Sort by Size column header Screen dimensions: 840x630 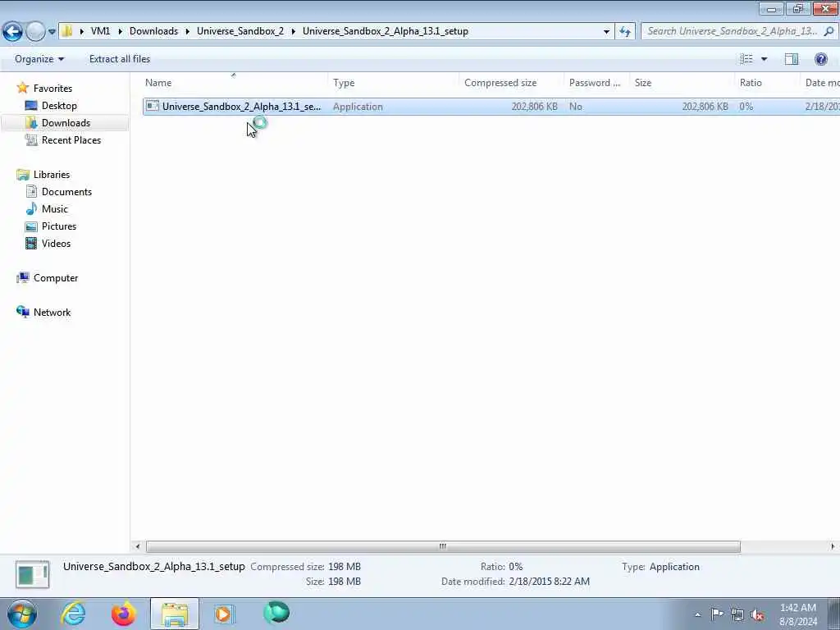tap(682, 83)
